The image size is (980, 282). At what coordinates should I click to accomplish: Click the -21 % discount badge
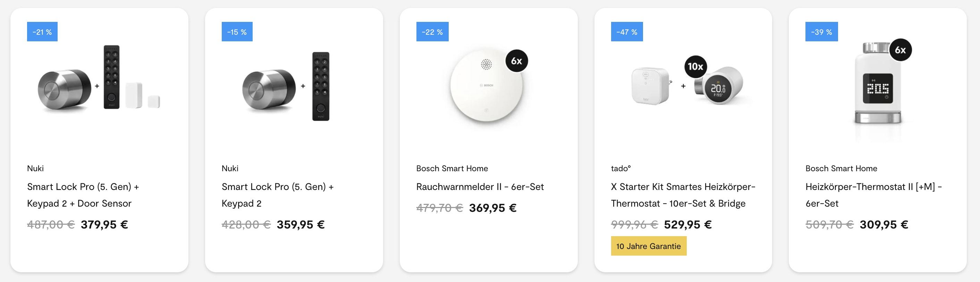42,32
